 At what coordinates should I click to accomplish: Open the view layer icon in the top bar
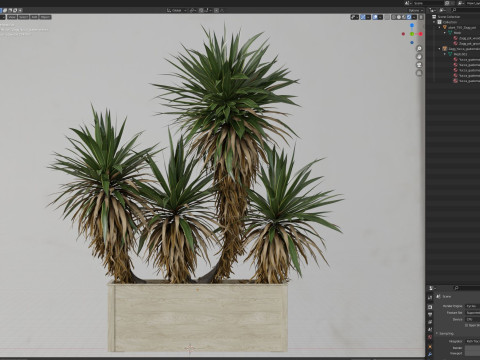click(x=461, y=3)
